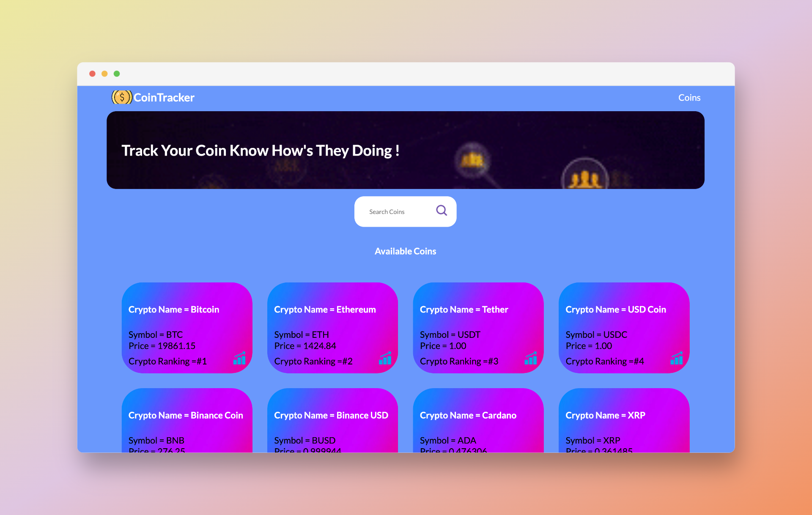Click the chart icon on the Ethereum card
The height and width of the screenshot is (515, 812).
(x=385, y=359)
